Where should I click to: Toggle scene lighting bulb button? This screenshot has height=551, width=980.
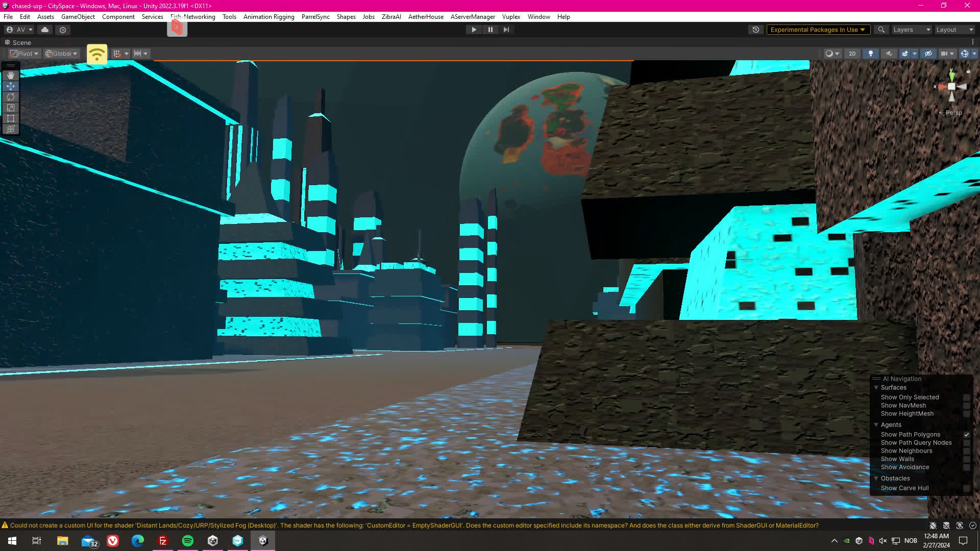[871, 54]
